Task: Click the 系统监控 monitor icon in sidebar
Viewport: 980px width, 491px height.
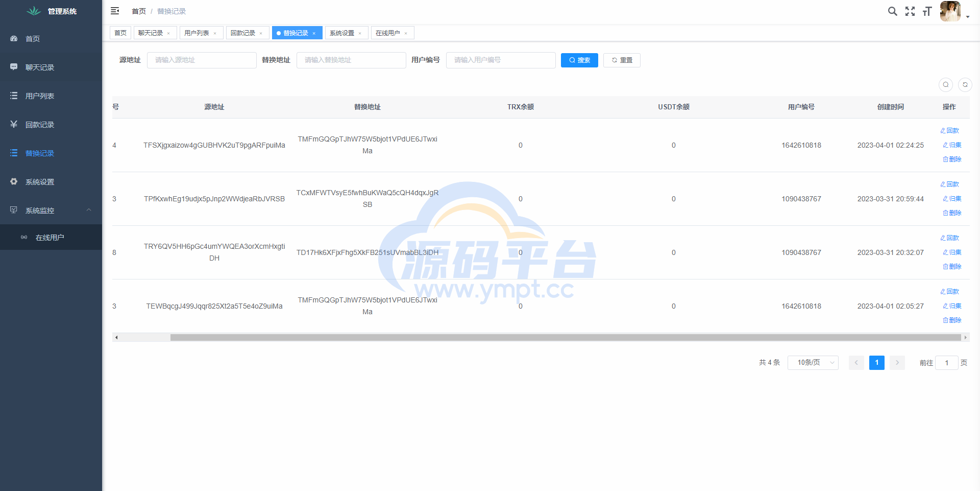Action: click(14, 211)
